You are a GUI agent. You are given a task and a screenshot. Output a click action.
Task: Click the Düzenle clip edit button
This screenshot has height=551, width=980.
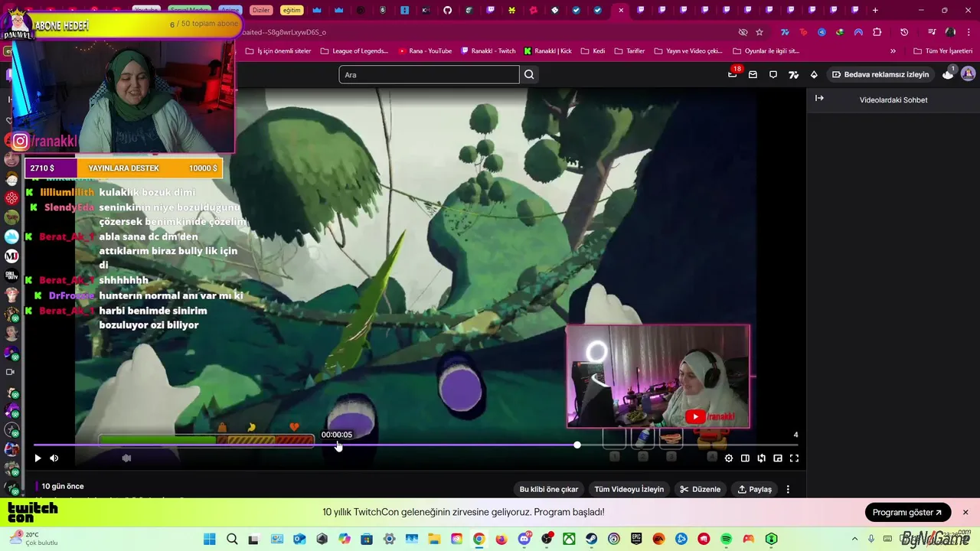(701, 489)
